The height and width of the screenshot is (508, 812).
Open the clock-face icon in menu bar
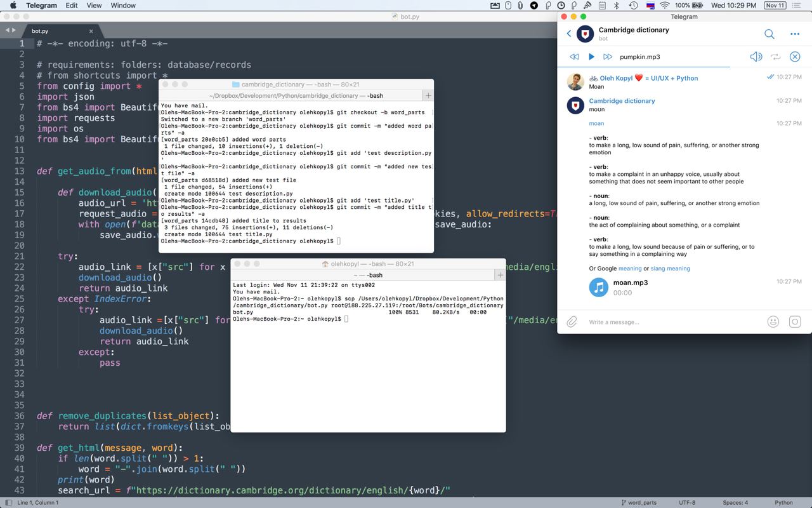click(561, 6)
